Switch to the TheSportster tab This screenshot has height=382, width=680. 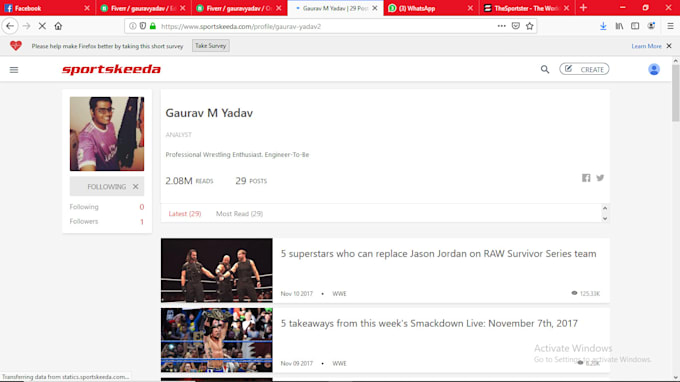point(527,8)
